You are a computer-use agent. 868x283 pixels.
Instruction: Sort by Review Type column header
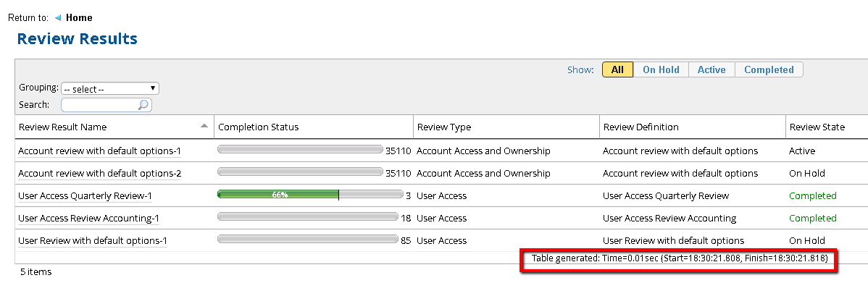444,127
